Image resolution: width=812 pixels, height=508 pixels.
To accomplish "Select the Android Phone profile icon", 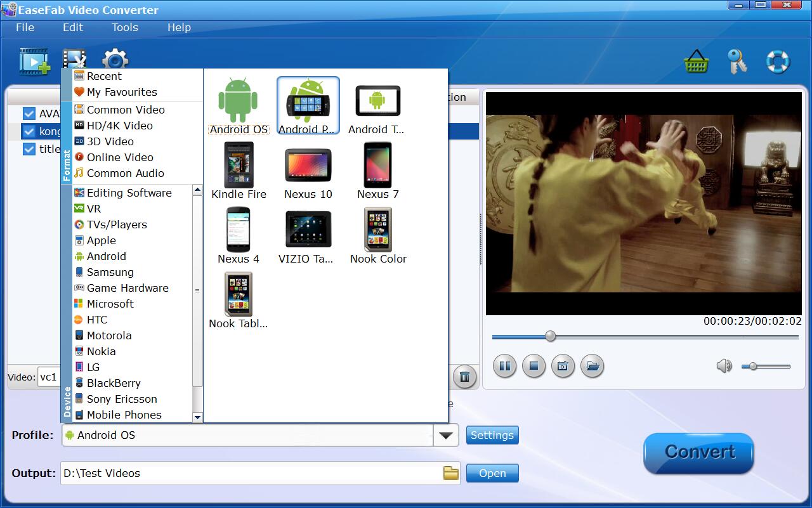I will [308, 106].
